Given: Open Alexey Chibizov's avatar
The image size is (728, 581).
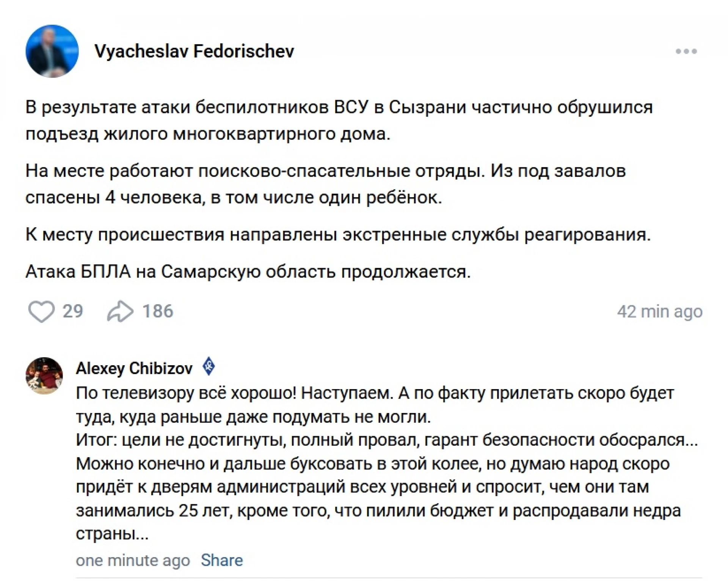Looking at the screenshot, I should [x=44, y=375].
